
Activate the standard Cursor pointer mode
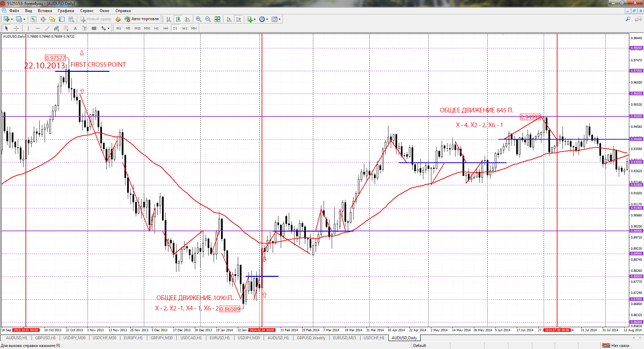pos(7,29)
